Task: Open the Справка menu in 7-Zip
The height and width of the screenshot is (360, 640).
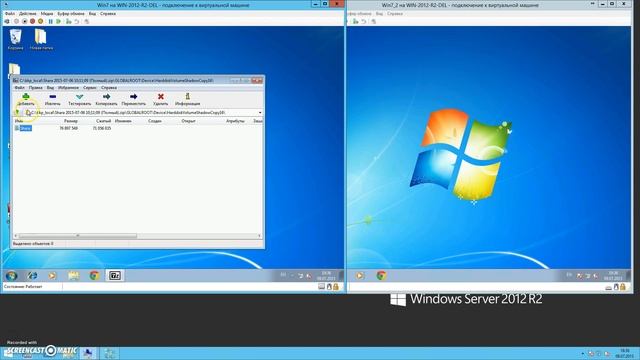Action: point(109,88)
